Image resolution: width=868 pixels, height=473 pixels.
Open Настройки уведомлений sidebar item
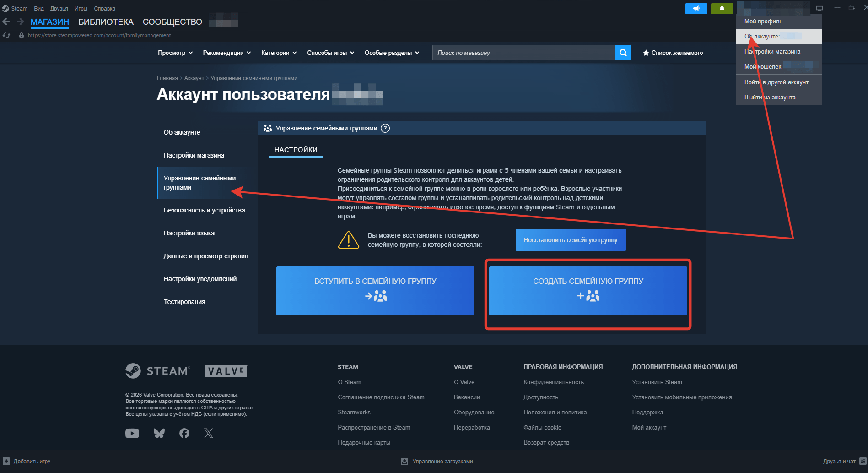[200, 279]
